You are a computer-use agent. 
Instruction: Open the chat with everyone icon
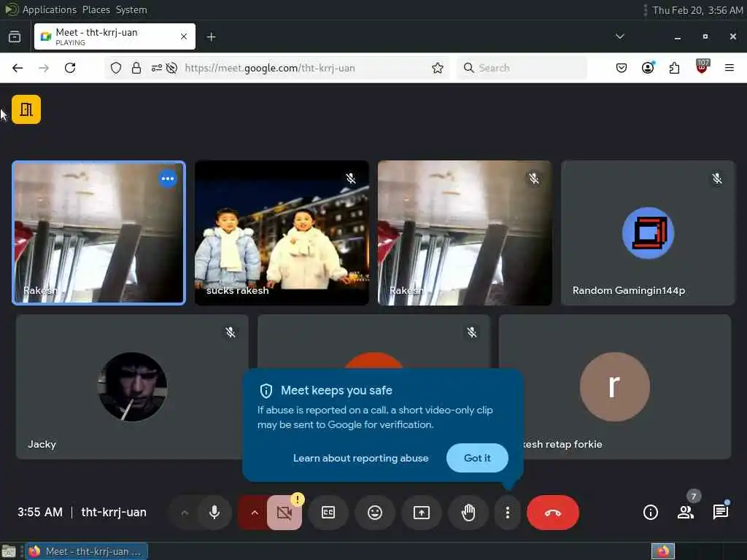tap(720, 513)
